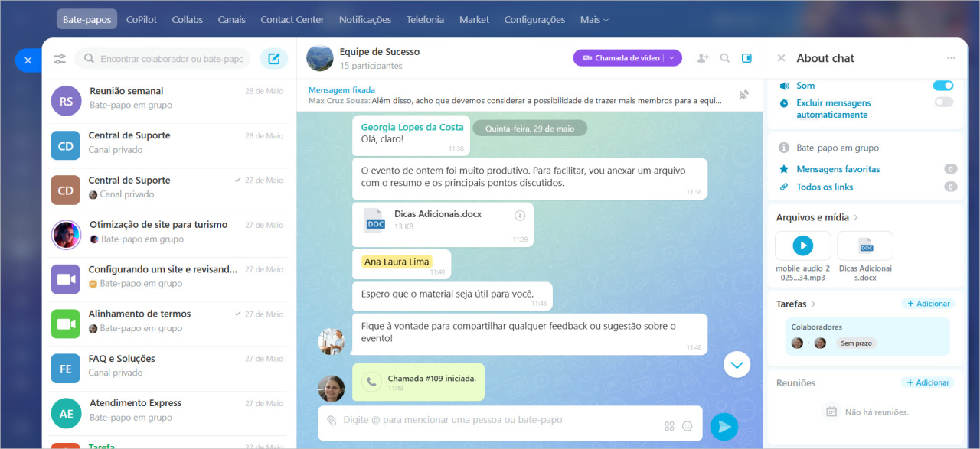980x449 pixels.
Task: Open the CoPilot tab
Action: click(x=142, y=19)
